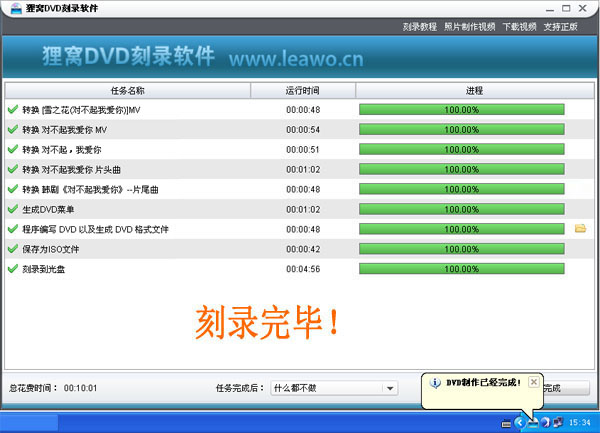Click the 00:04:56 run time value
600x433 pixels.
tap(303, 269)
